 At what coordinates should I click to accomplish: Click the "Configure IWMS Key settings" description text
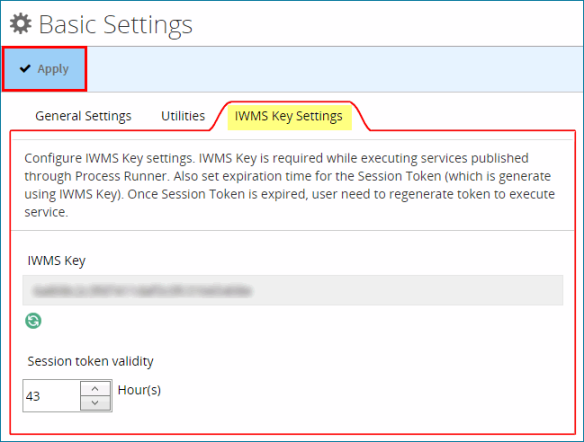pyautogui.click(x=290, y=185)
